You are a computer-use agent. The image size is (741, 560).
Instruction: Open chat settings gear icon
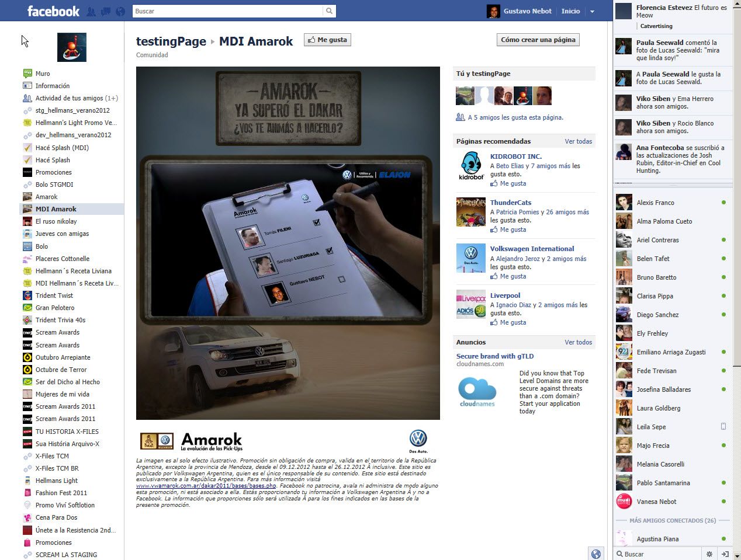[x=709, y=554]
